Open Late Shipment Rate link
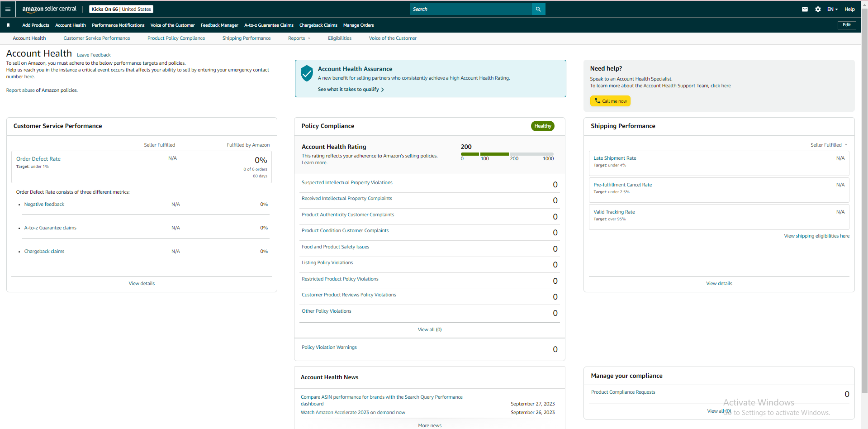 click(x=615, y=158)
